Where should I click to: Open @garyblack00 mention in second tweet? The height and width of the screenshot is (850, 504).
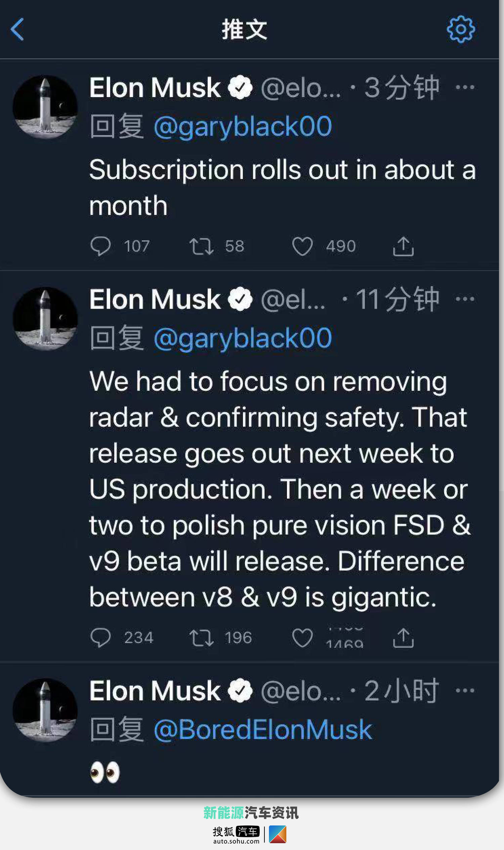pos(243,338)
